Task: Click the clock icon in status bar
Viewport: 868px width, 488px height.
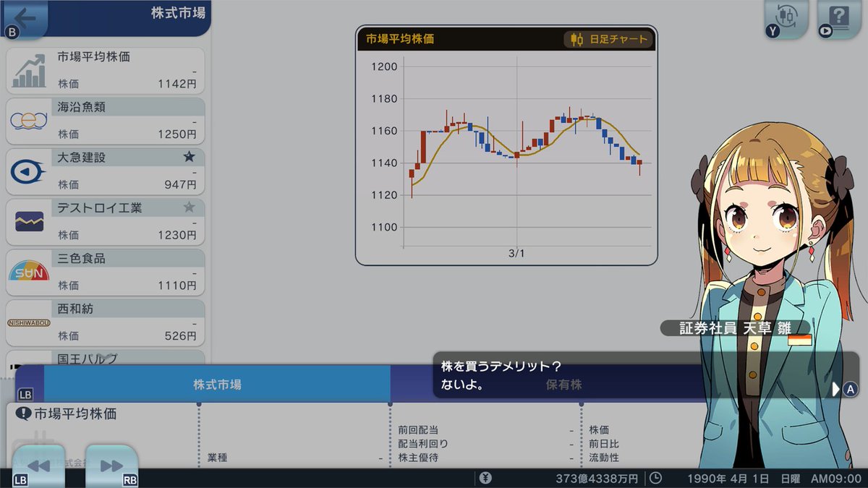Action: [655, 478]
